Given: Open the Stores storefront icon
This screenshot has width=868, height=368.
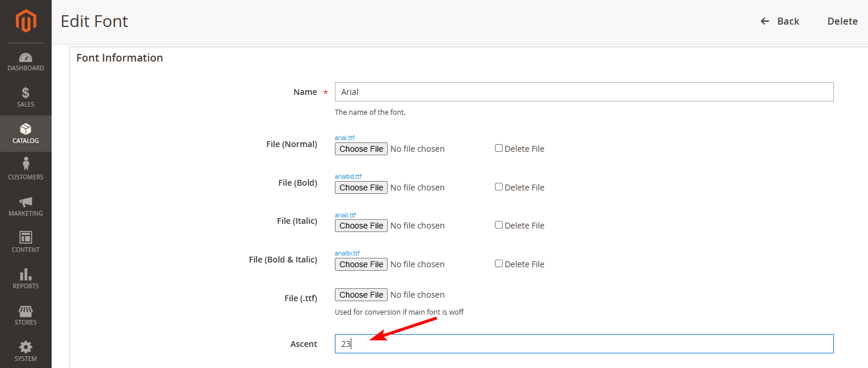Looking at the screenshot, I should coord(26,311).
